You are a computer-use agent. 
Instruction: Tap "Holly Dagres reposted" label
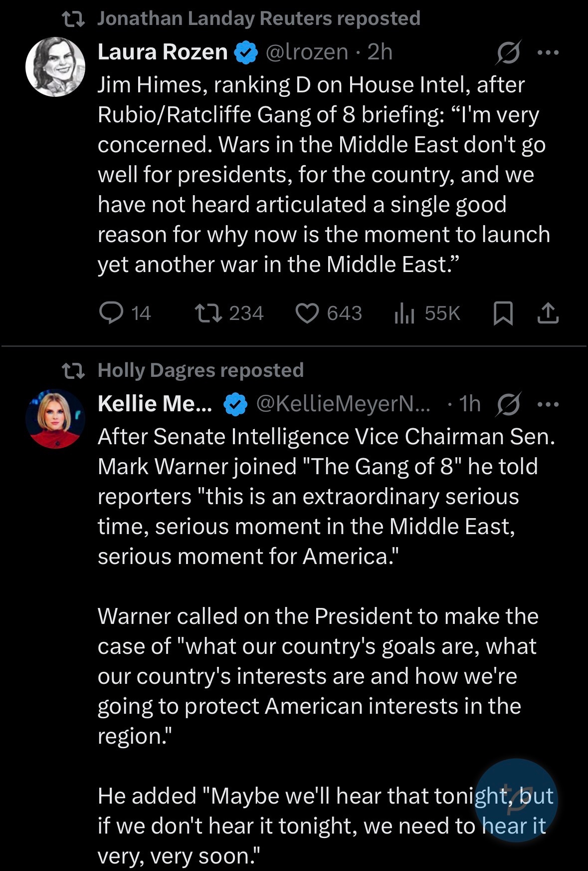tap(200, 370)
